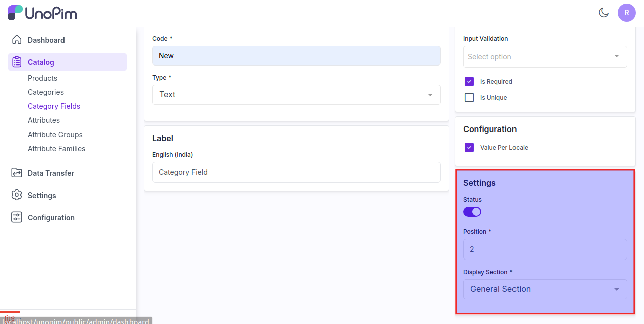Viewport: 644px width, 324px height.
Task: Open the Categories link
Action: pos(46,92)
